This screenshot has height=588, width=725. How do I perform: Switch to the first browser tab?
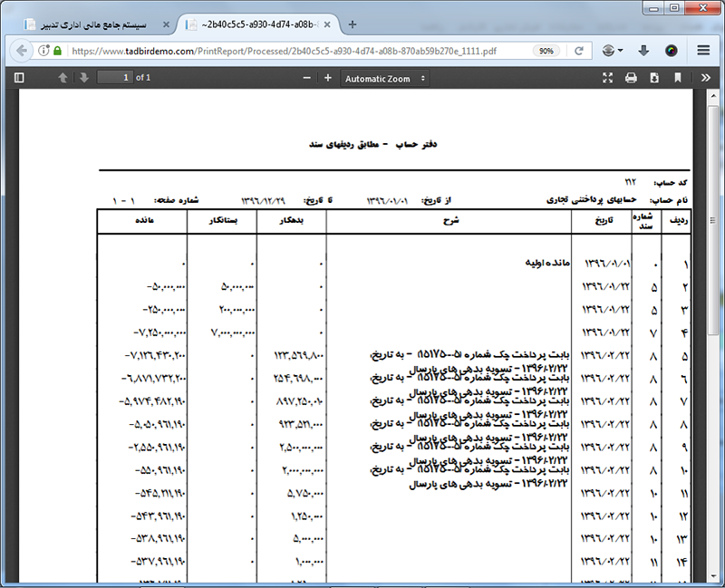point(91,24)
